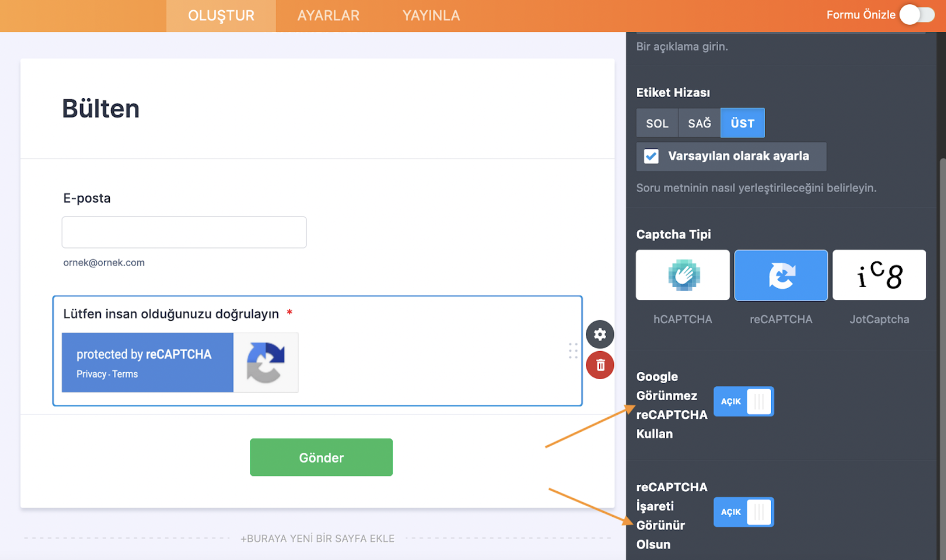Viewport: 946px width, 560px height.
Task: Select hCAPTCHA captcha type
Action: tap(683, 275)
